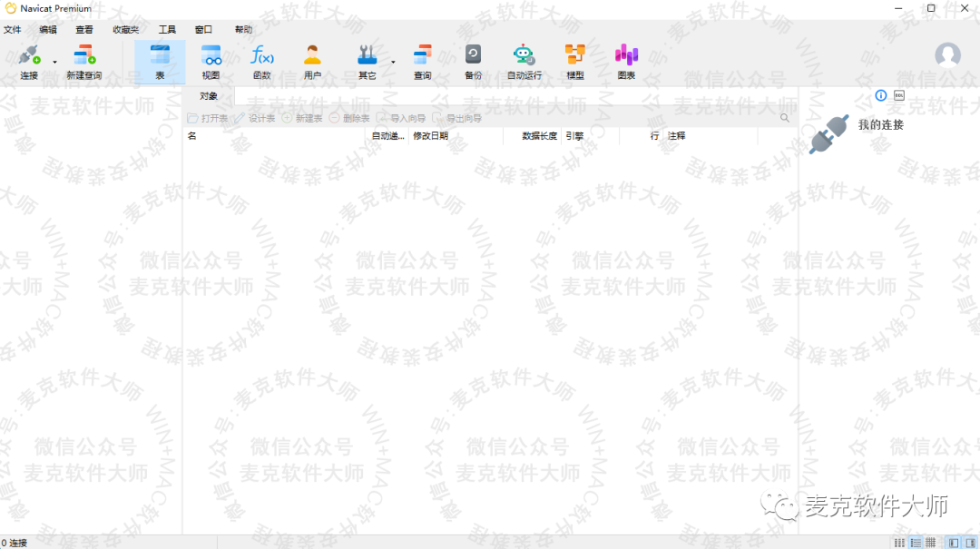Open the 备份 (Backup) section
Viewport: 980px width, 549px height.
click(473, 62)
